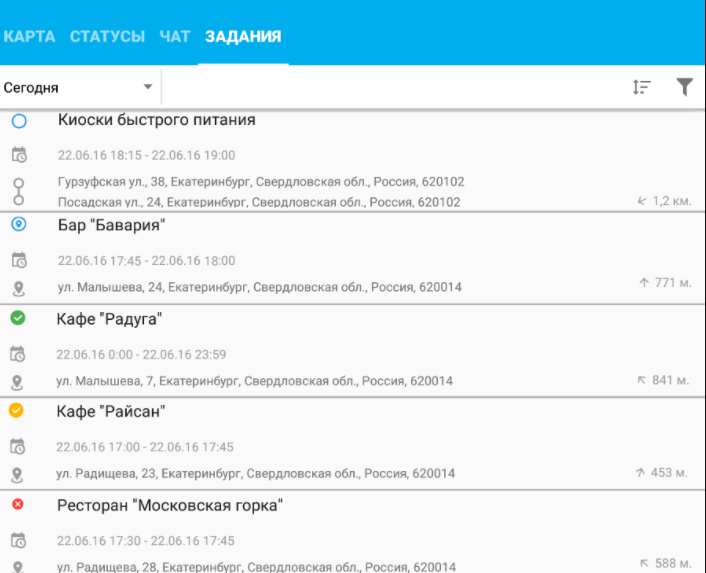Image resolution: width=706 pixels, height=573 pixels.
Task: Select the ЗАДАНИЯ tab
Action: pyautogui.click(x=243, y=36)
